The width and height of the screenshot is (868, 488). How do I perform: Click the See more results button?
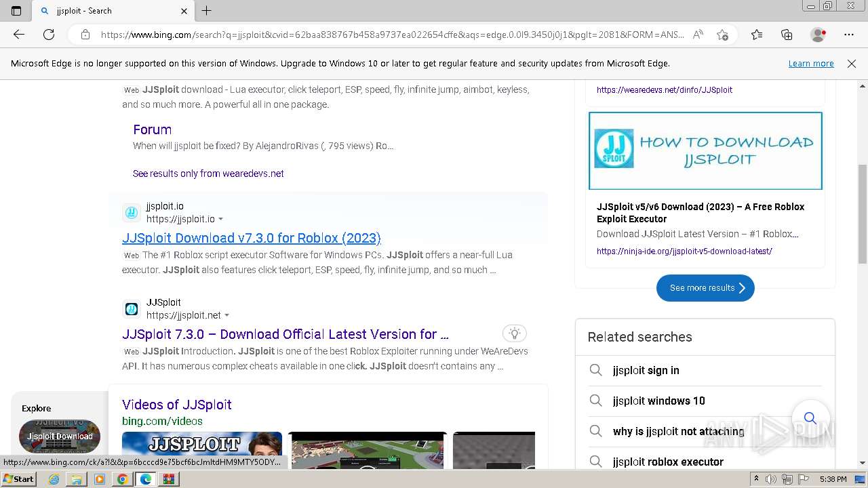point(705,288)
